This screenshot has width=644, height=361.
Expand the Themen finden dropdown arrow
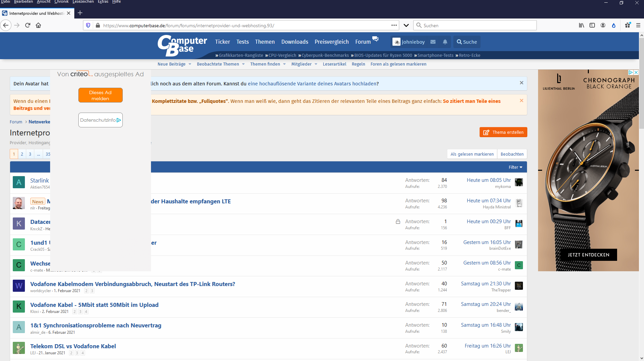click(284, 64)
